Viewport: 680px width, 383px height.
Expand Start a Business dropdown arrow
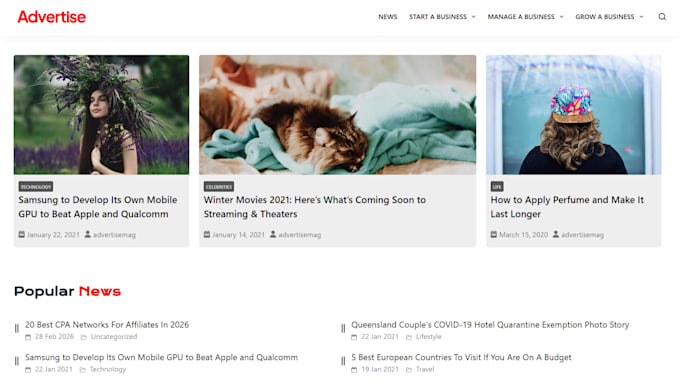click(474, 17)
